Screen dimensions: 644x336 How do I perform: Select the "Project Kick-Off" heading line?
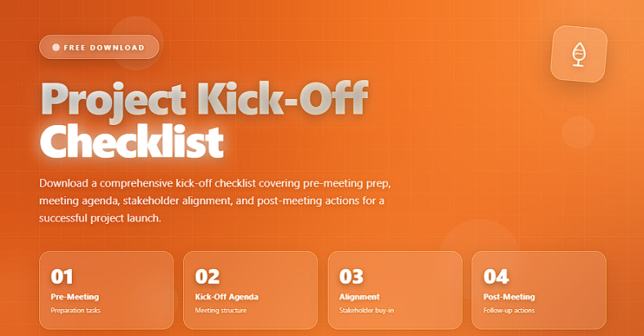click(204, 101)
